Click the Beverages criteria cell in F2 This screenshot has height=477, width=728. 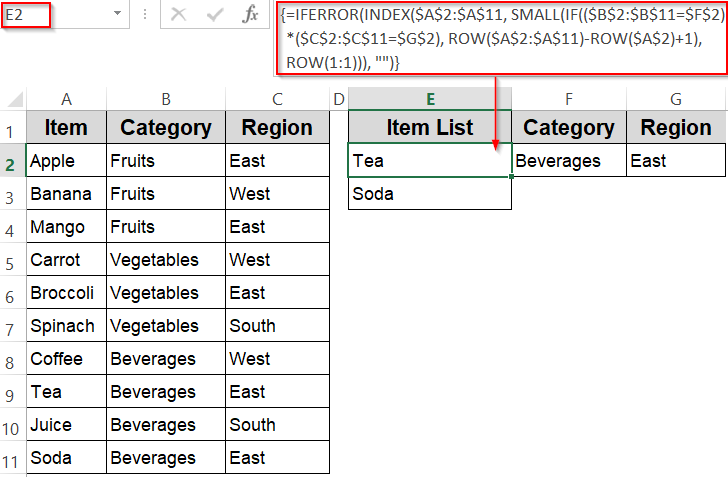coord(568,161)
